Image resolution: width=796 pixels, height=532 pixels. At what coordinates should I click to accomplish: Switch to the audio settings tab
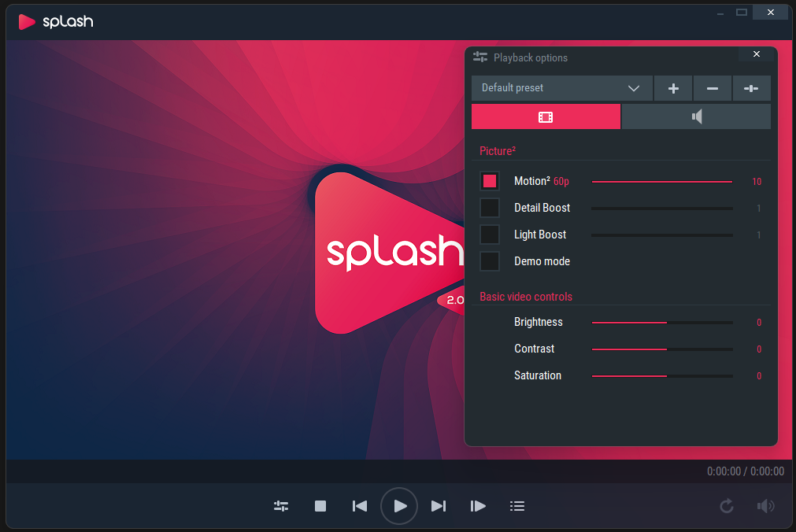click(x=696, y=116)
